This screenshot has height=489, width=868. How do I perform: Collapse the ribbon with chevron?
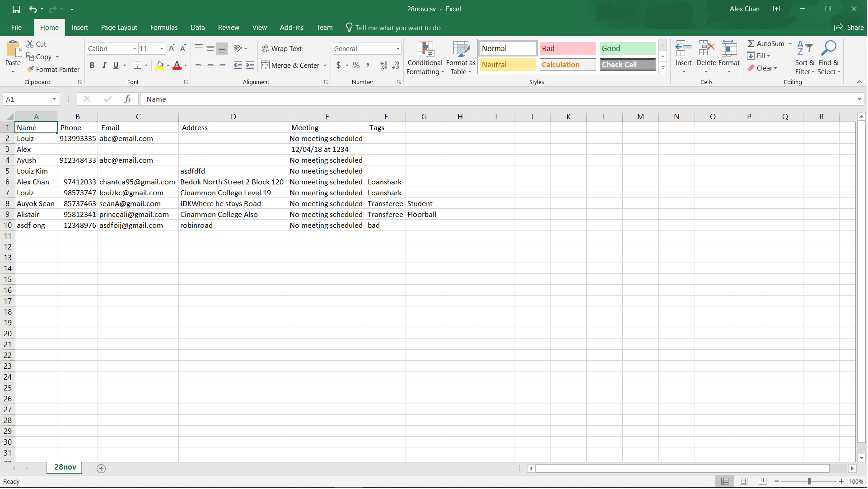860,82
